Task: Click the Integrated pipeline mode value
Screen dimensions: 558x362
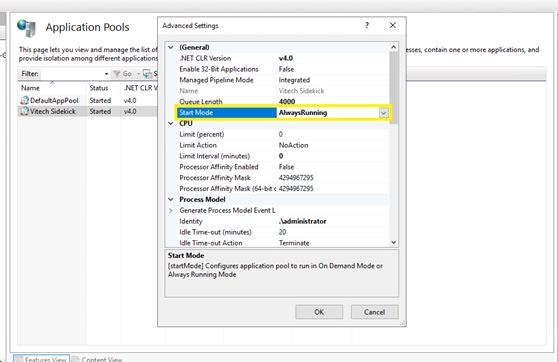Action: coord(294,80)
